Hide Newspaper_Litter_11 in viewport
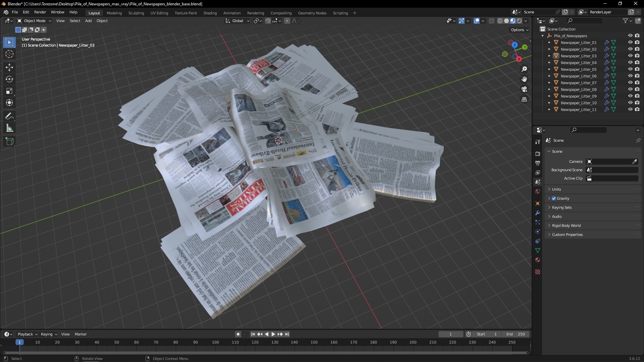Image resolution: width=644 pixels, height=362 pixels. [630, 110]
